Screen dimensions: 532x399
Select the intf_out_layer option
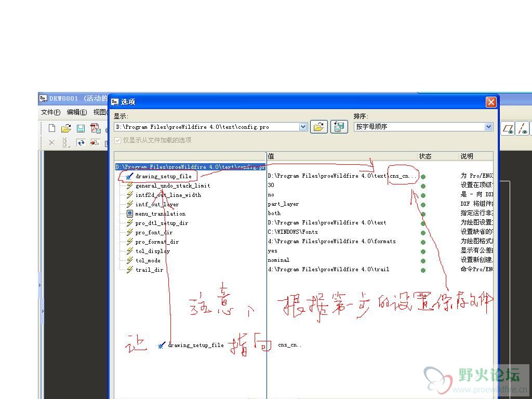pyautogui.click(x=157, y=204)
